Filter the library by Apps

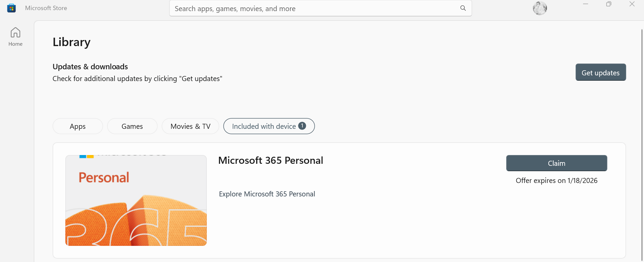click(77, 126)
